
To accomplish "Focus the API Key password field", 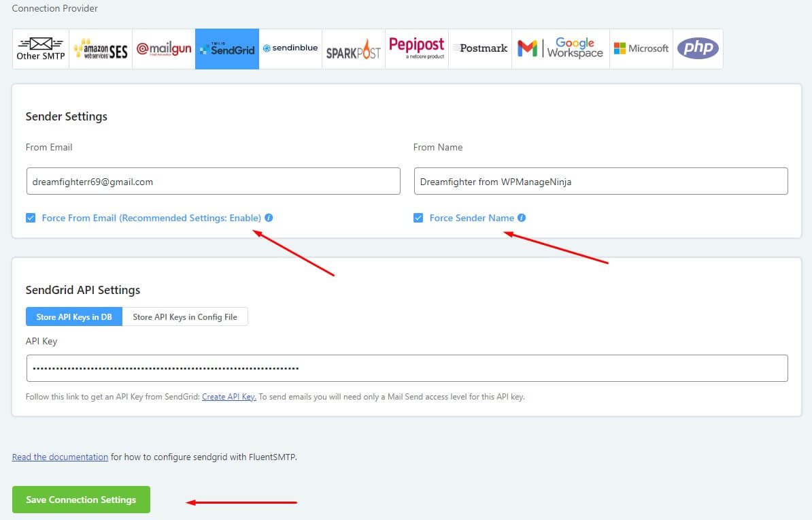I will click(x=407, y=368).
